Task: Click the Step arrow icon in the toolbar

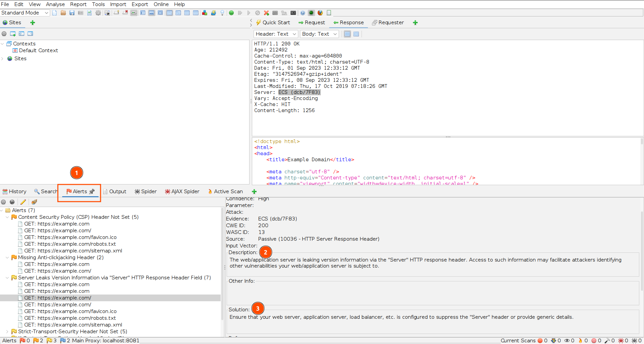Action: tap(240, 13)
